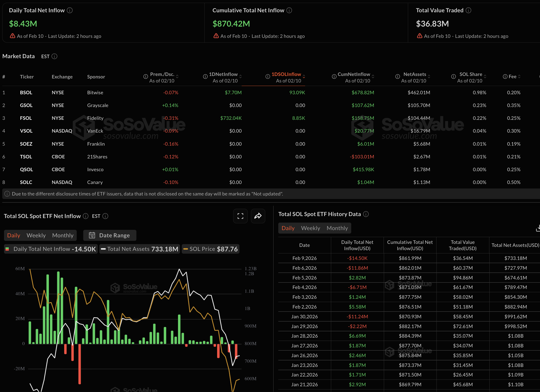Click info icon beside Daily Total Net Inflow
Viewport: 540px width, 392px height.
click(70, 10)
